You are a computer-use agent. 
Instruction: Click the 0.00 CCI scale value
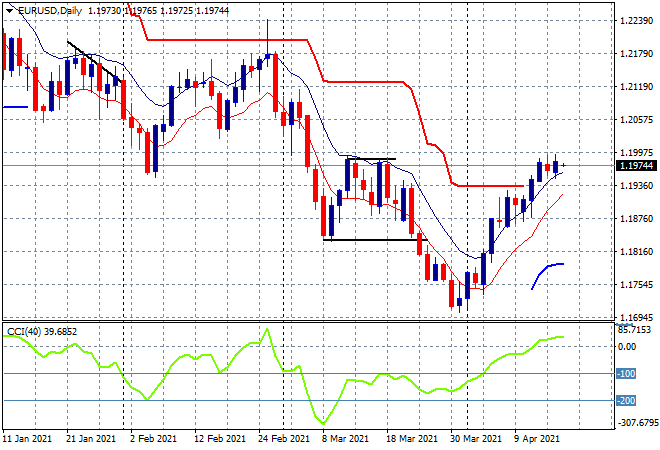[627, 346]
